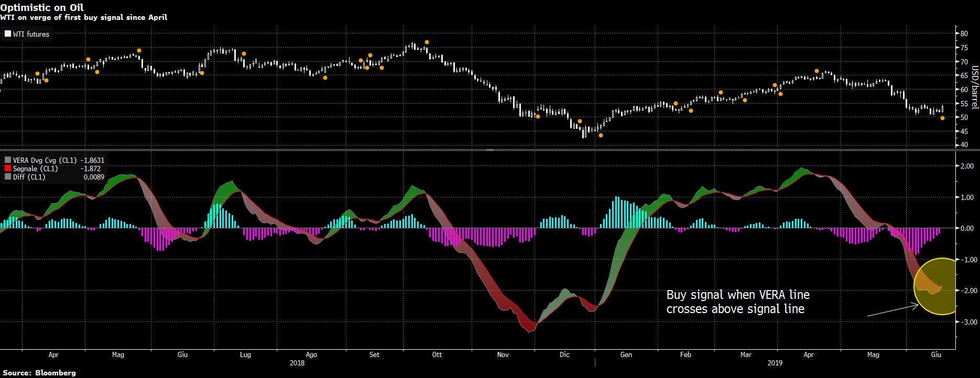Click the white WTI futures legend swatch
This screenshot has width=980, height=378.
pos(8,35)
